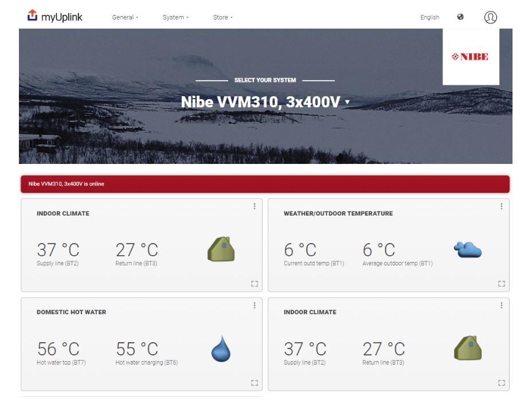Screen dimensions: 532x415
Task: Click the water drop icon in Domestic Hot Water
Action: [221, 349]
